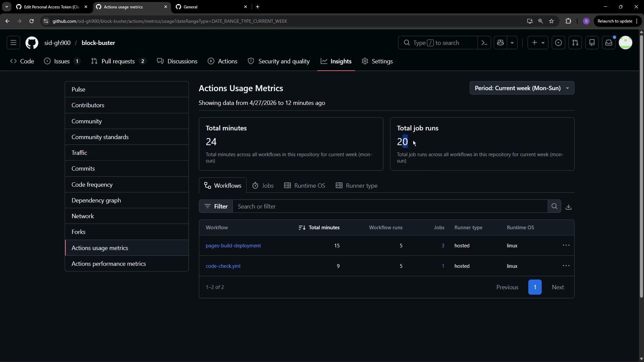This screenshot has width=644, height=362.
Task: Go to GitHub homepage via Octocat logo
Action: click(x=32, y=43)
